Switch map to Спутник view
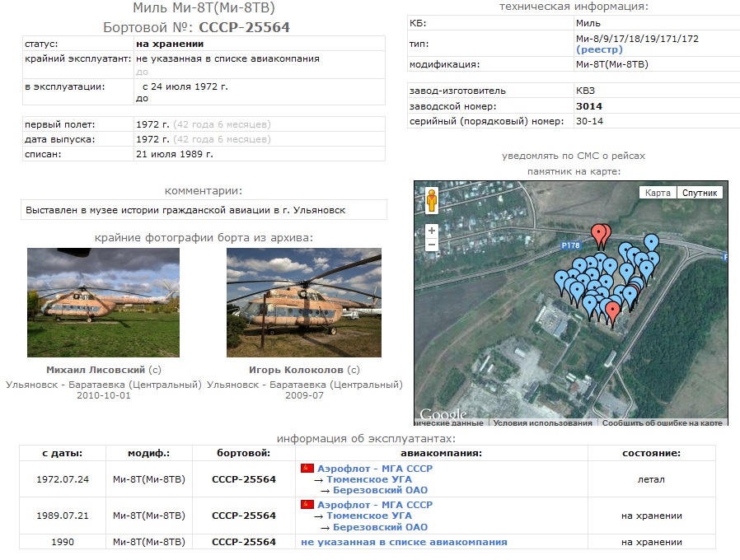This screenshot has width=740, height=560. [x=700, y=193]
